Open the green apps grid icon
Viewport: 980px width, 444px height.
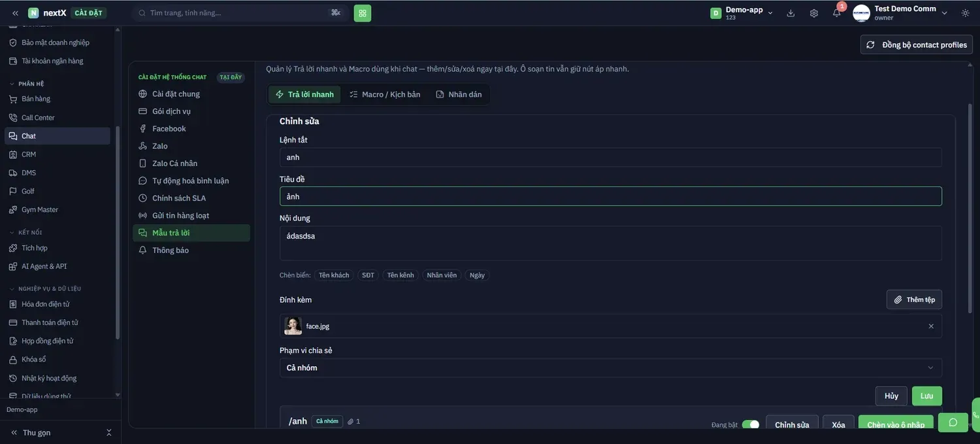coord(363,13)
